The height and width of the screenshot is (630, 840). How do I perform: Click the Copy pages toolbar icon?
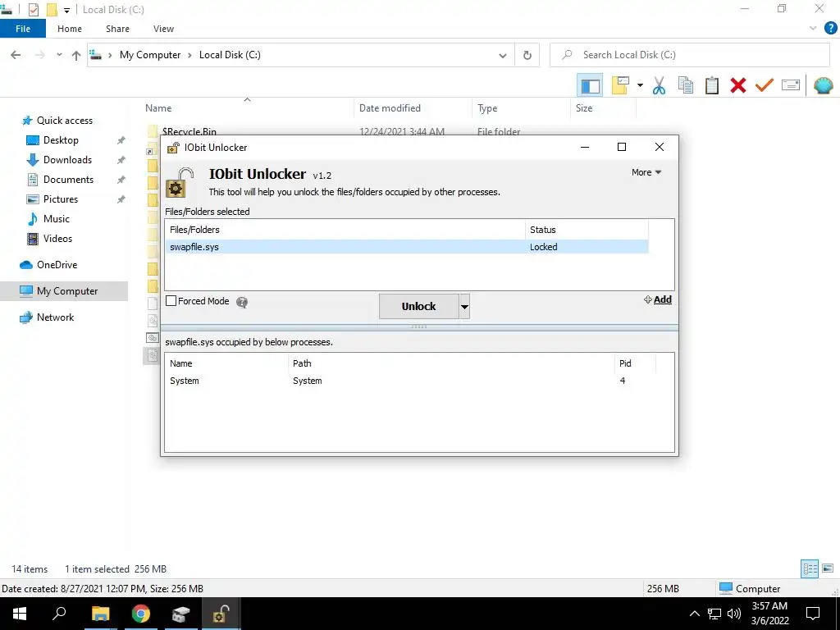pos(686,85)
